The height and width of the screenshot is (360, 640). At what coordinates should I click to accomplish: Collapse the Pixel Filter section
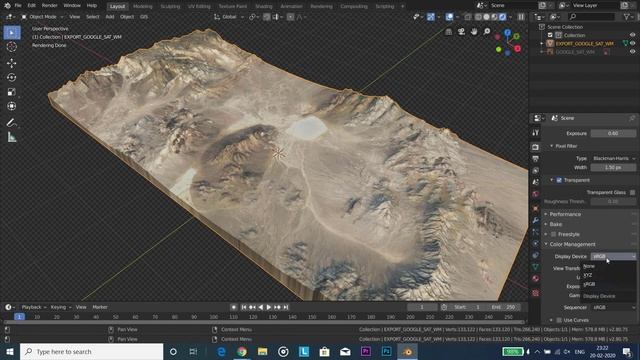pyautogui.click(x=566, y=146)
